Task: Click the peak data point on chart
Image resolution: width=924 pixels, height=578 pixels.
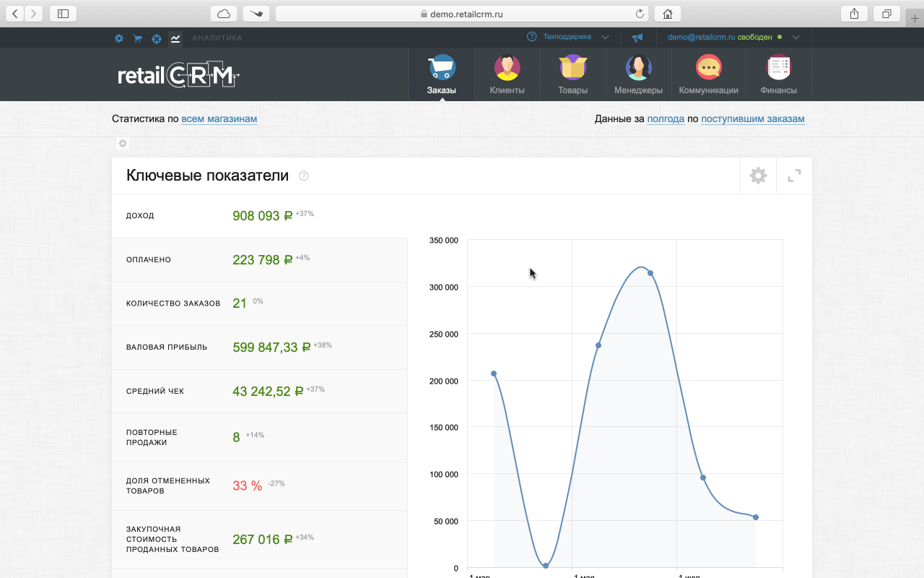Action: [x=650, y=273]
